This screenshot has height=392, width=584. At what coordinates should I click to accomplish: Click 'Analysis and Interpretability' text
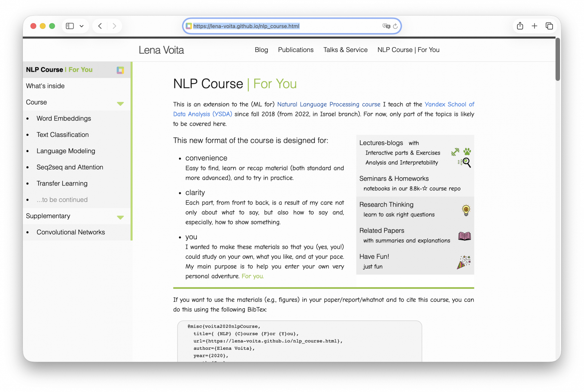click(x=402, y=163)
